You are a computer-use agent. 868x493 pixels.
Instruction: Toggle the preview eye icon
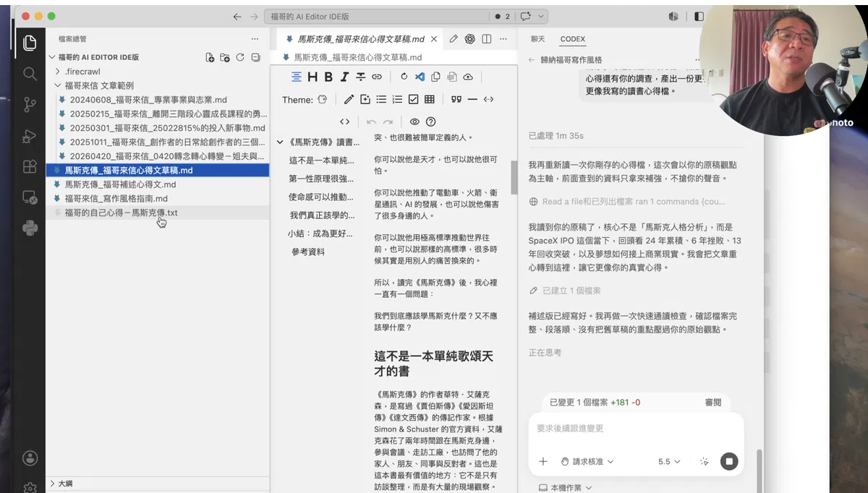tap(414, 121)
